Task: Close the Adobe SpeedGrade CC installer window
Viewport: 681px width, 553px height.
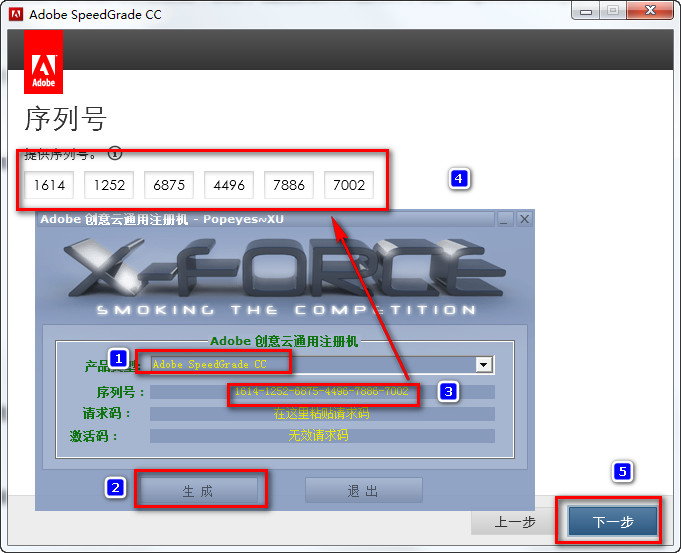Action: (x=650, y=11)
